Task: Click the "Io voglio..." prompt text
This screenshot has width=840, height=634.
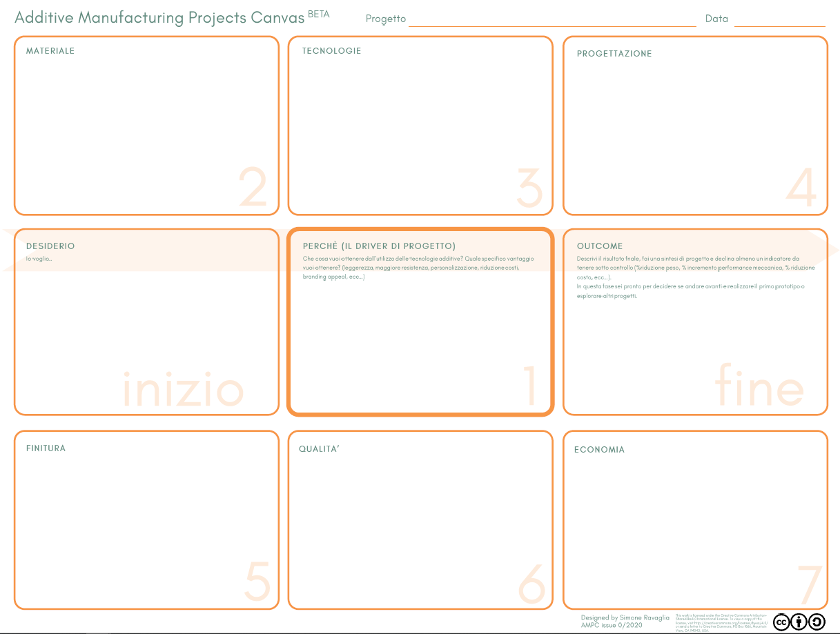Action: pos(39,259)
